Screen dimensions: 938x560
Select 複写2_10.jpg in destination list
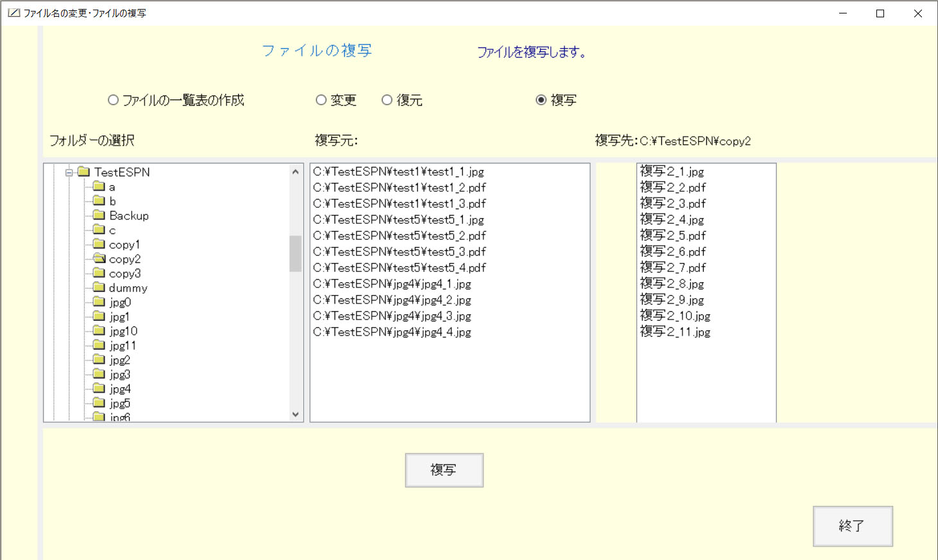click(675, 316)
